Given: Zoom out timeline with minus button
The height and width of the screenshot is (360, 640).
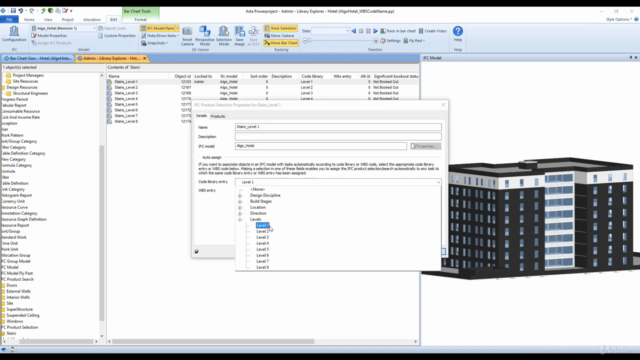Looking at the screenshot, I should [304, 41].
